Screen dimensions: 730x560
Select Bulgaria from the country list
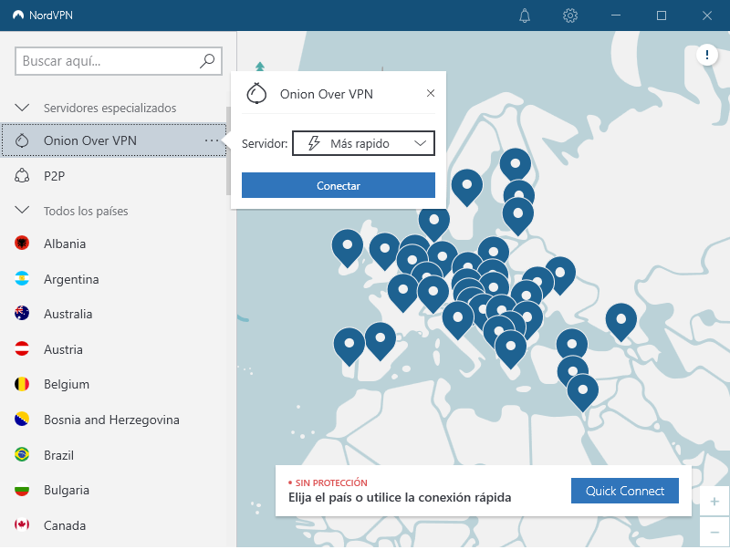[113, 490]
